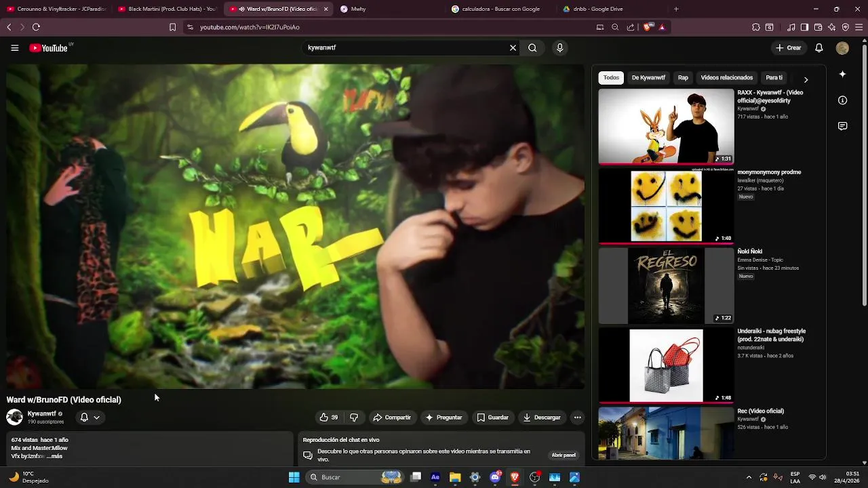The height and width of the screenshot is (488, 868).
Task: Bookmark this page in address bar
Action: click(x=172, y=27)
